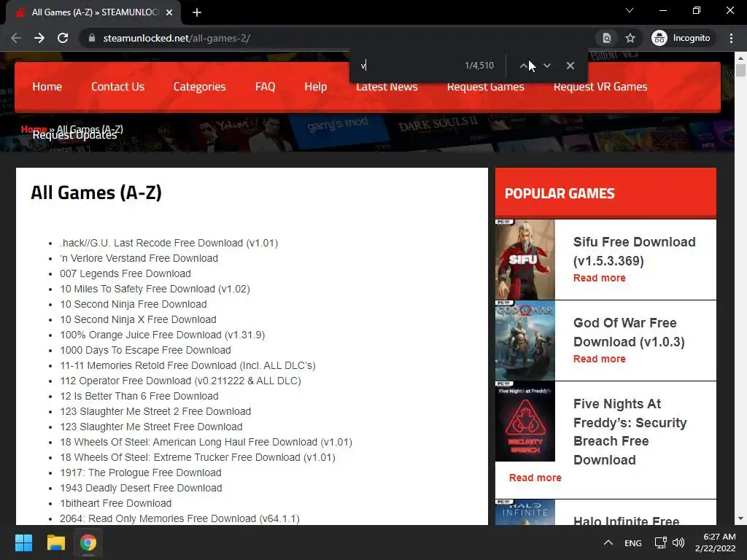Open the ENG language switcher
This screenshot has height=560, width=747.
[x=632, y=542]
